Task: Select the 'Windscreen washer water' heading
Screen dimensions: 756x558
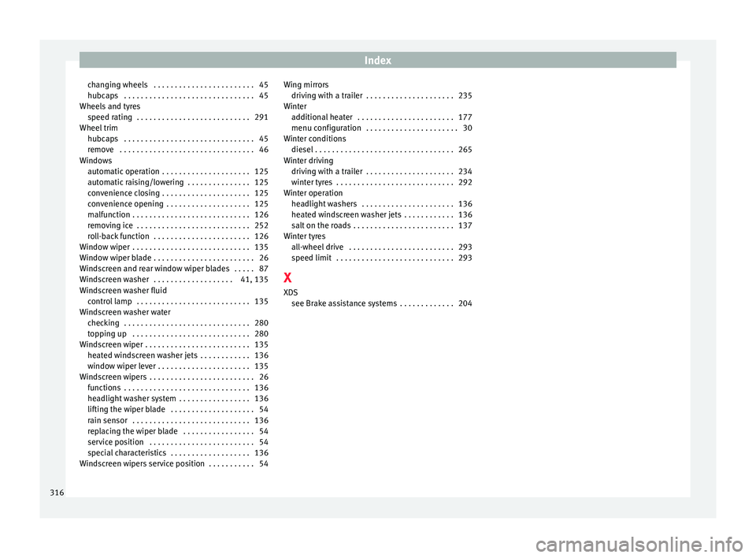Action: [x=125, y=312]
